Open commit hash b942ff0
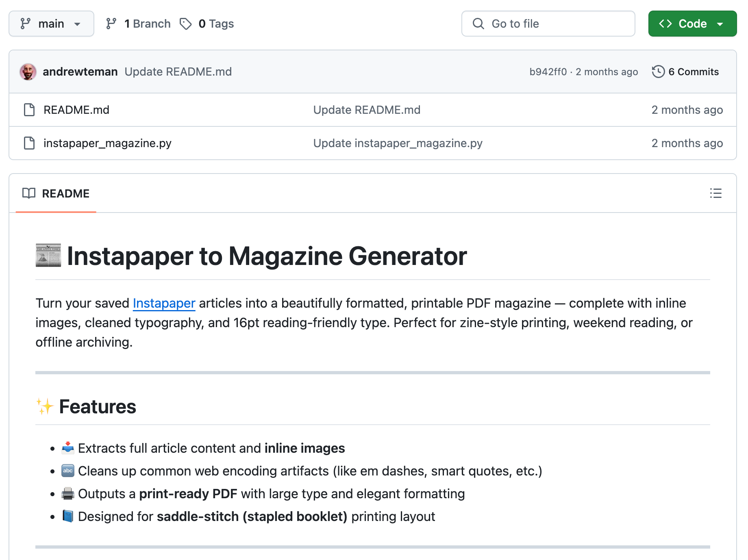This screenshot has width=748, height=560. tap(548, 72)
